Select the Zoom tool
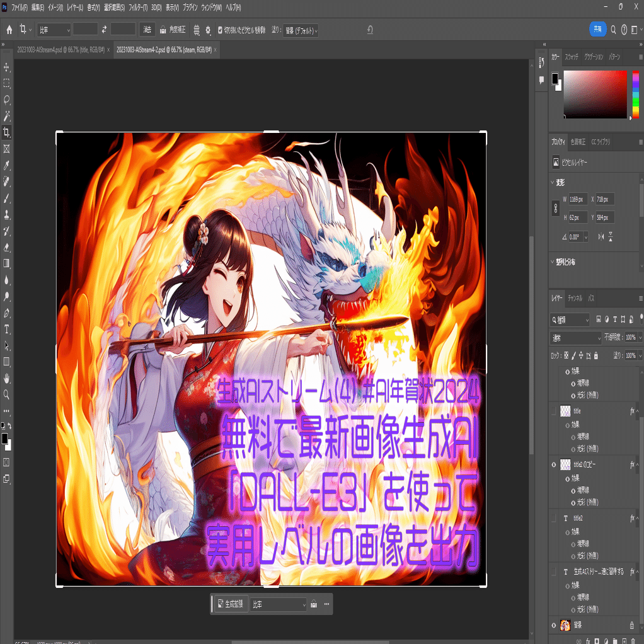Screen dimensions: 644x644 pyautogui.click(x=6, y=394)
